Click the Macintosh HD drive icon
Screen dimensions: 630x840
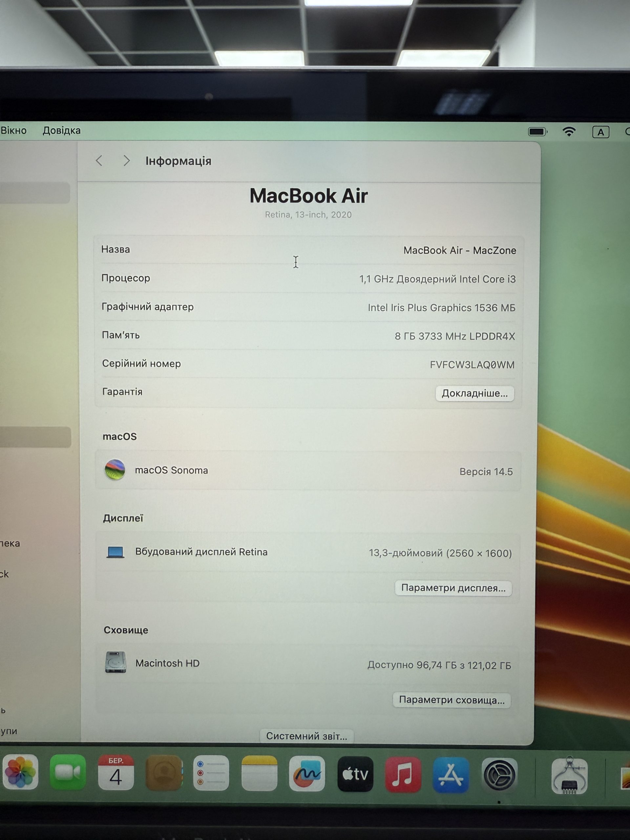[x=116, y=662]
